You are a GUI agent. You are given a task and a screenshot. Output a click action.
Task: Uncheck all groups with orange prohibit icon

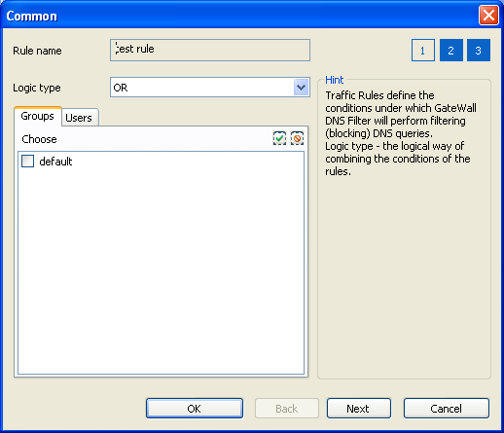coord(297,138)
